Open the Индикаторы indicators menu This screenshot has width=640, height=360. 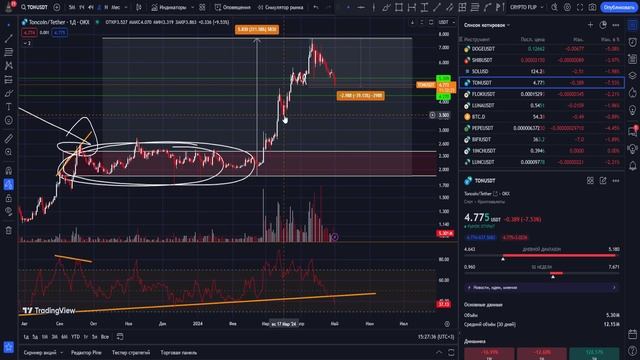(169, 7)
